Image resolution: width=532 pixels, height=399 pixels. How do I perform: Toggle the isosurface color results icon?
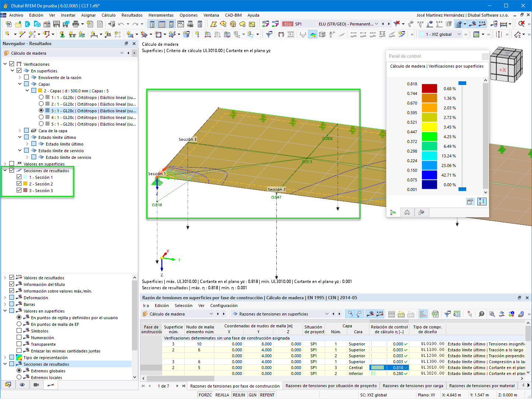313,34
